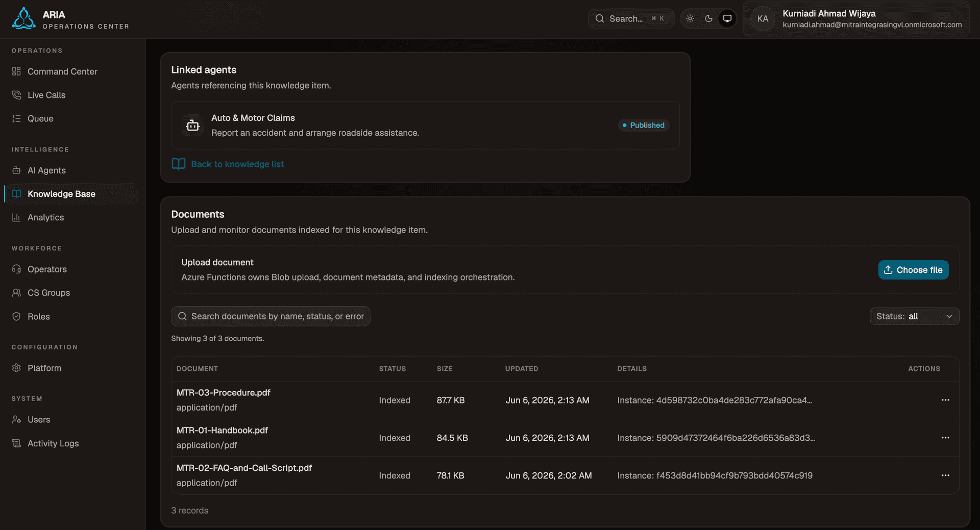Focus the search documents input field

click(x=271, y=316)
